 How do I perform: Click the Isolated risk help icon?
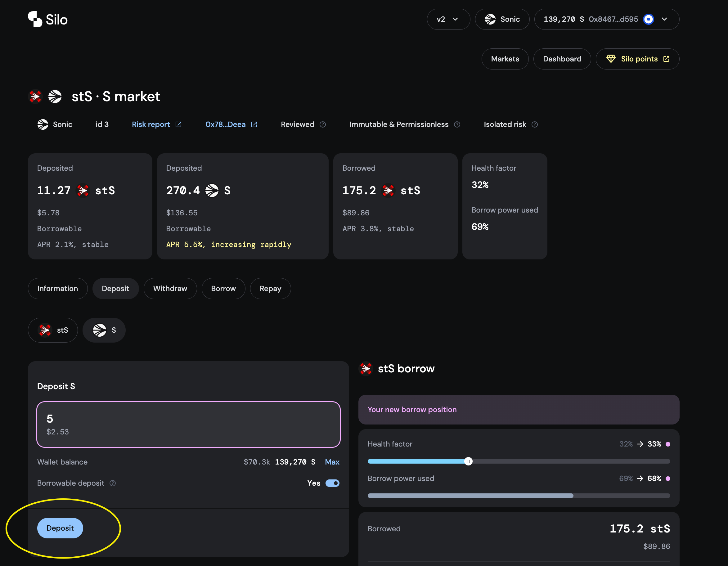pos(534,124)
